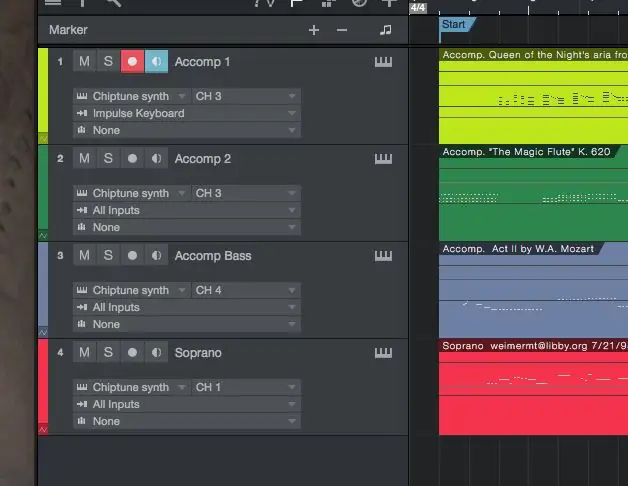Image resolution: width=628 pixels, height=486 pixels.
Task: Open Accomp Bass Chiptune synth dropdown
Action: click(132, 290)
